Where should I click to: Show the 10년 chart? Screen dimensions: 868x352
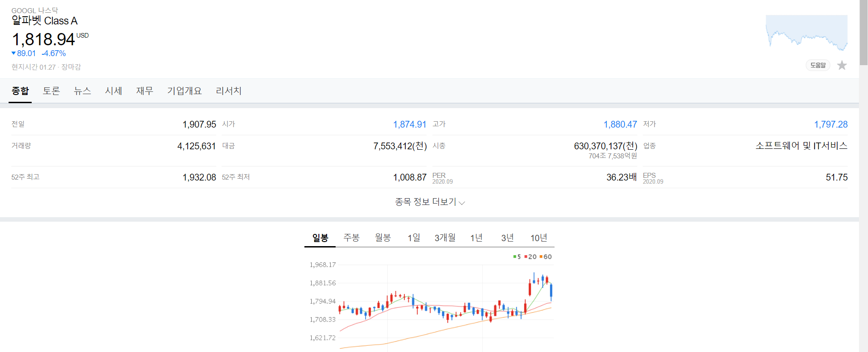click(539, 238)
